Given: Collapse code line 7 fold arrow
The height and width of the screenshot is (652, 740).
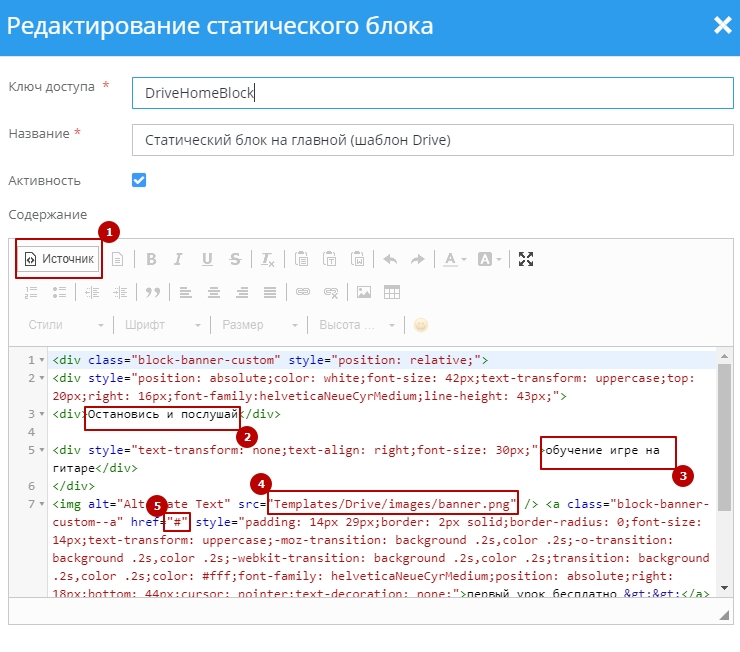Looking at the screenshot, I should point(42,504).
